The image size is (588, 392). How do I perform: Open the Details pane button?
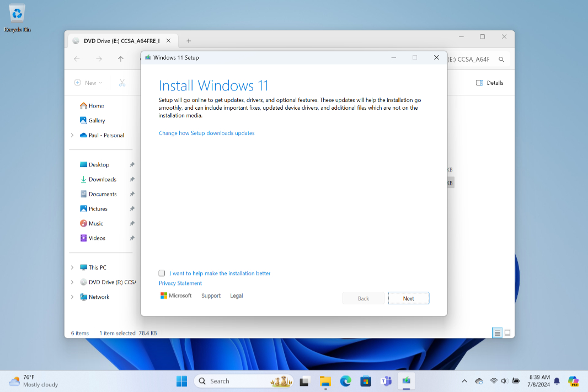tap(489, 83)
